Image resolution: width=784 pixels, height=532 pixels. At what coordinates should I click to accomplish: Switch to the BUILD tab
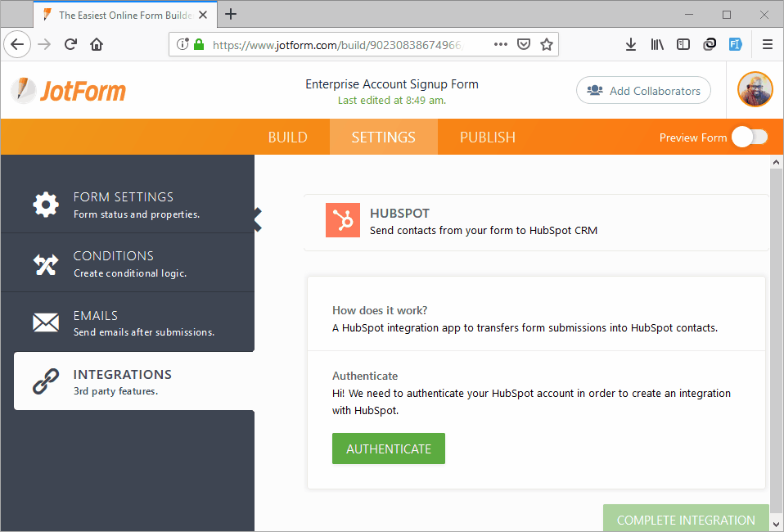pos(287,137)
